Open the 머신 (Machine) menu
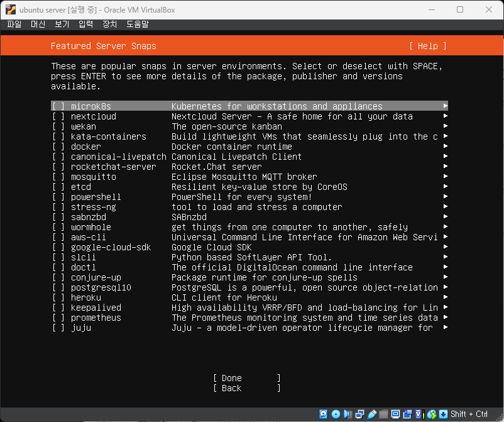Screen dimensions: 504x422 (x=38, y=24)
